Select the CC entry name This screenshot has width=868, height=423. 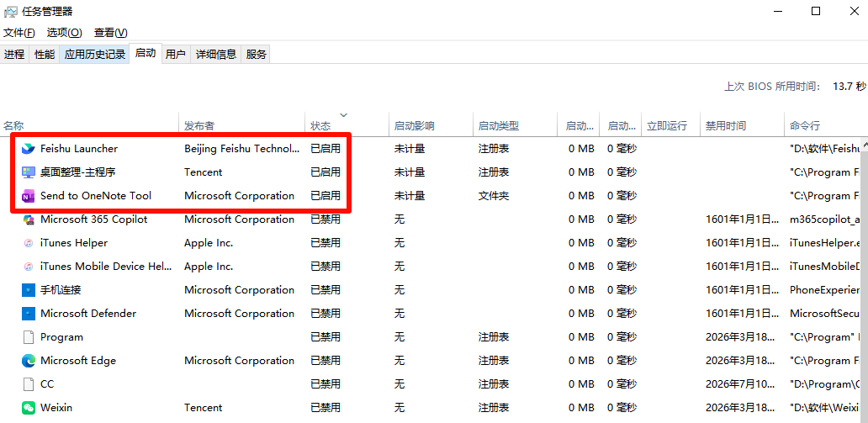coord(47,383)
